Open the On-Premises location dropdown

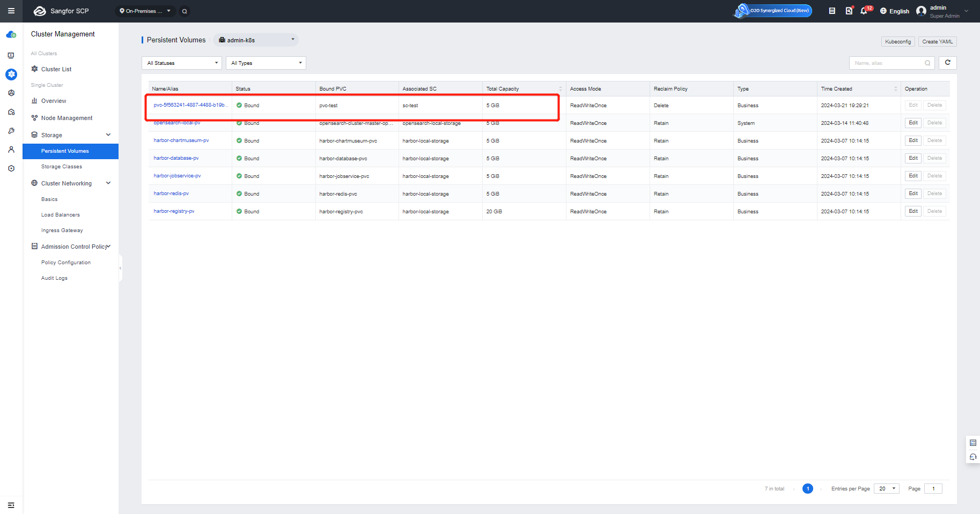[x=145, y=11]
